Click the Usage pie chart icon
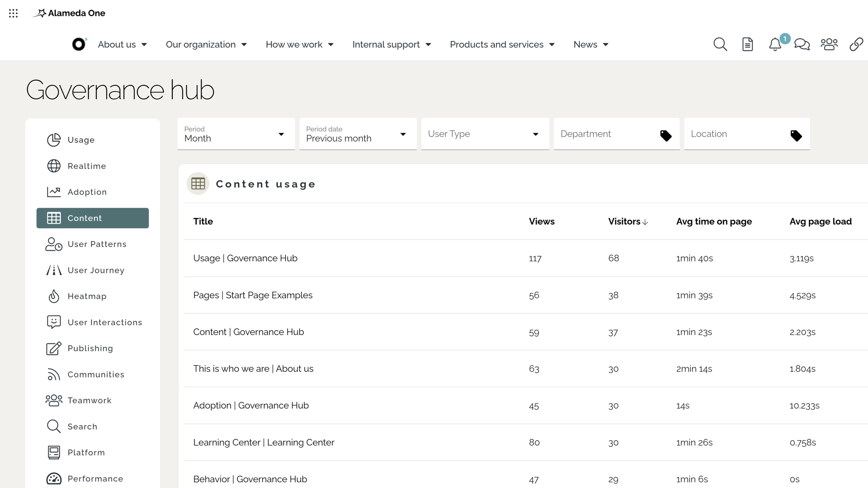Viewport: 868px width, 488px height. tap(54, 140)
